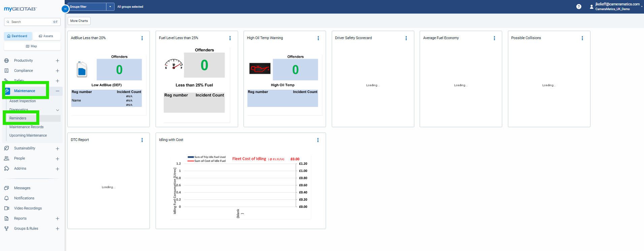Open Maintenance Records in sidebar
The image size is (644, 251).
coord(26,127)
